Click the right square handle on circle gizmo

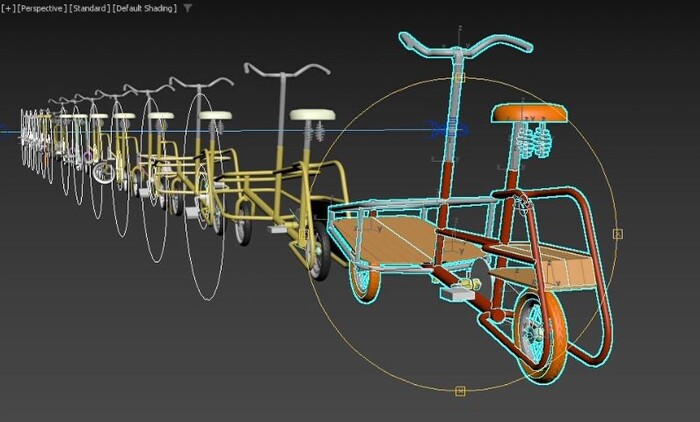click(x=618, y=234)
